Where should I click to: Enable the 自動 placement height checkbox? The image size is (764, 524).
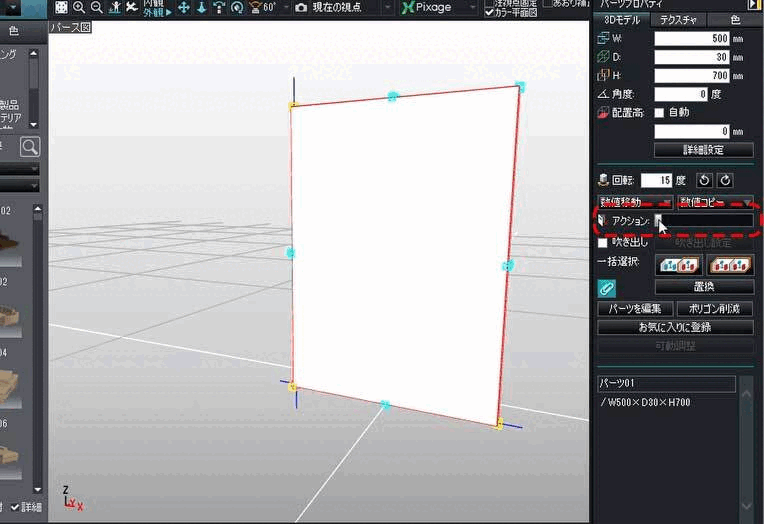pyautogui.click(x=659, y=113)
